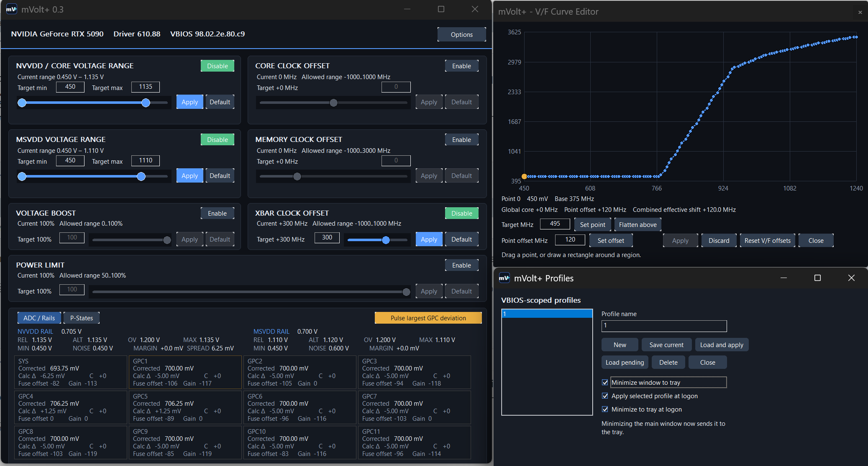The image size is (868, 466).
Task: Click Pulse largest GPC deviation
Action: pyautogui.click(x=428, y=318)
